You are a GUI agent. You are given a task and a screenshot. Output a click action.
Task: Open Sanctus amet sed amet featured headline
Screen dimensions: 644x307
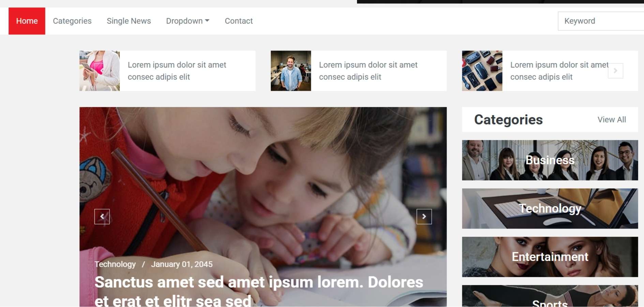point(259,292)
